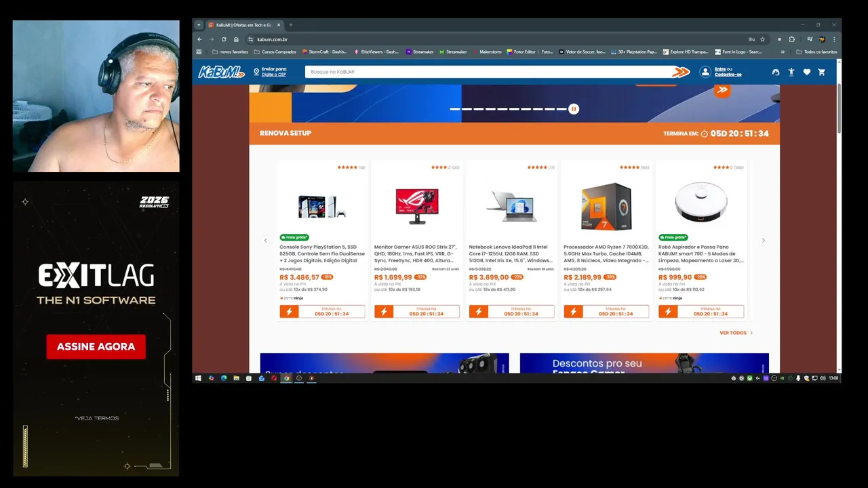Open the tab search dropdown arrow
868x488 pixels.
pos(199,25)
